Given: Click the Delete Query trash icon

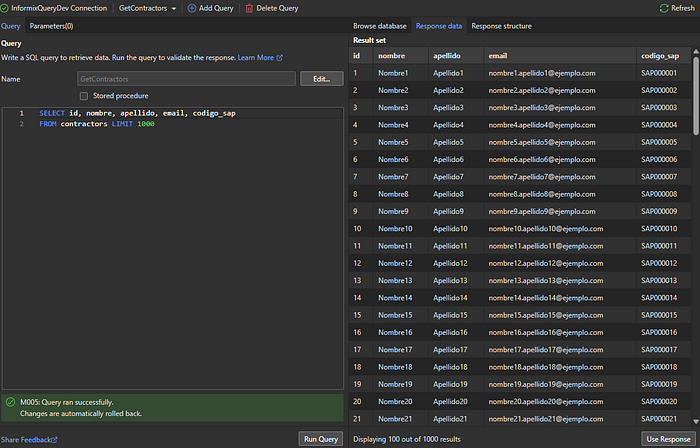Looking at the screenshot, I should coord(249,8).
